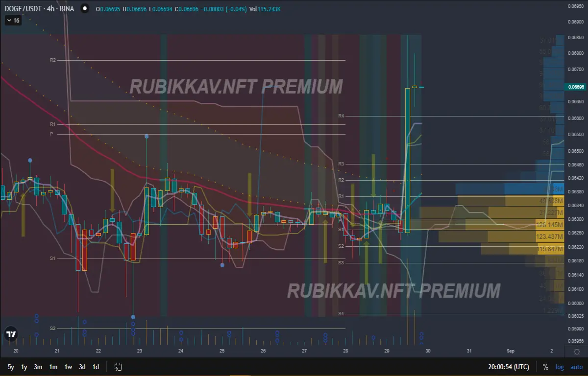Click the 0.06380 price axis label
Viewport: 588px width, 376px height.
coord(576,191)
